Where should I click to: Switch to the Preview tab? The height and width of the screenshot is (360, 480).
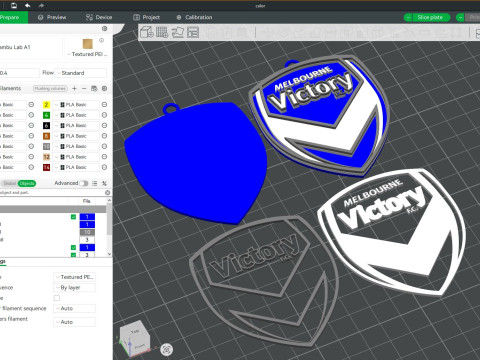tap(52, 17)
